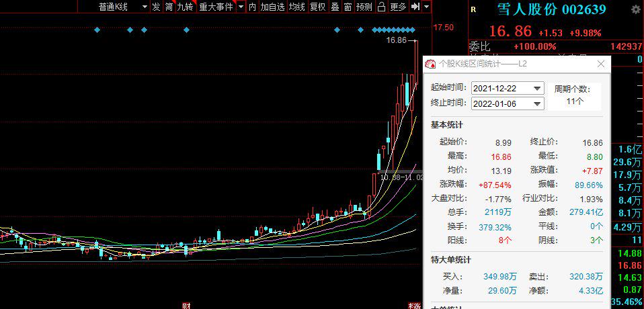This screenshot has width=644, height=309.
Task: Click the 17.50 price axis label
Action: (444, 28)
